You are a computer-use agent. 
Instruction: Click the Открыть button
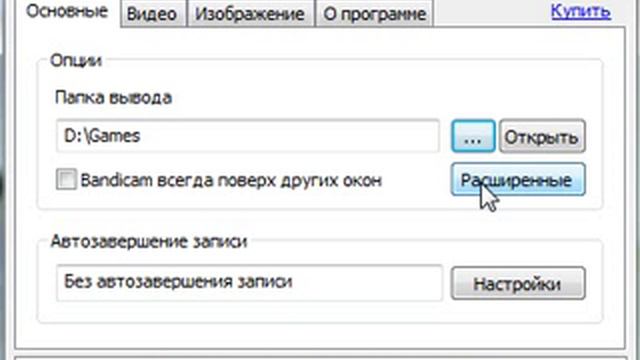click(542, 137)
